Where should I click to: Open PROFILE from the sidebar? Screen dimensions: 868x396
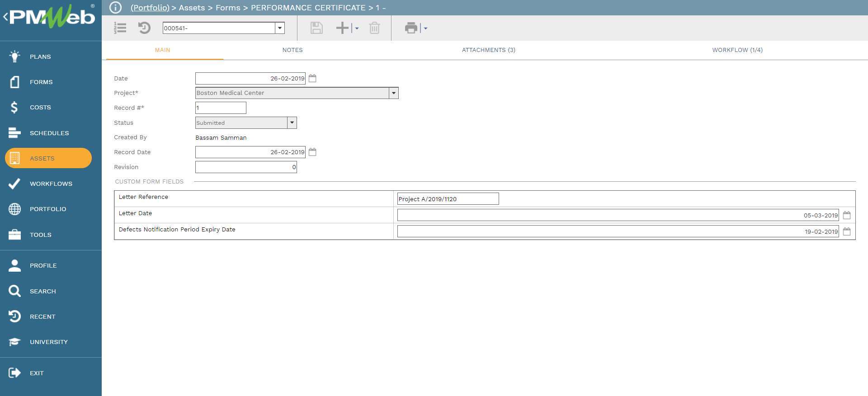click(x=43, y=266)
